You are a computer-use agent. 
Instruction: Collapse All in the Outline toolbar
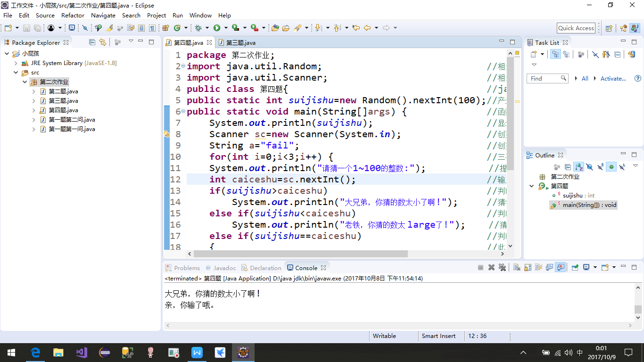click(568, 167)
